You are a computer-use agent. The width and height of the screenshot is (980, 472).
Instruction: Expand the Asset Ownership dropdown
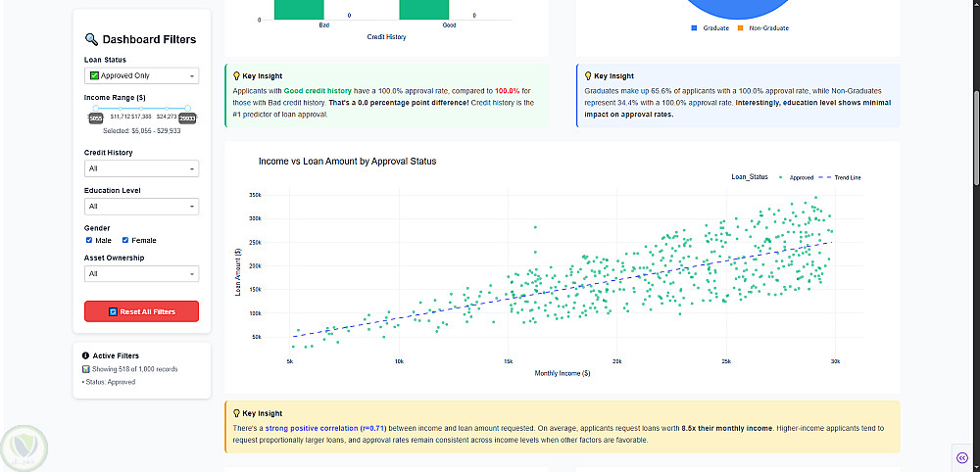pos(141,274)
